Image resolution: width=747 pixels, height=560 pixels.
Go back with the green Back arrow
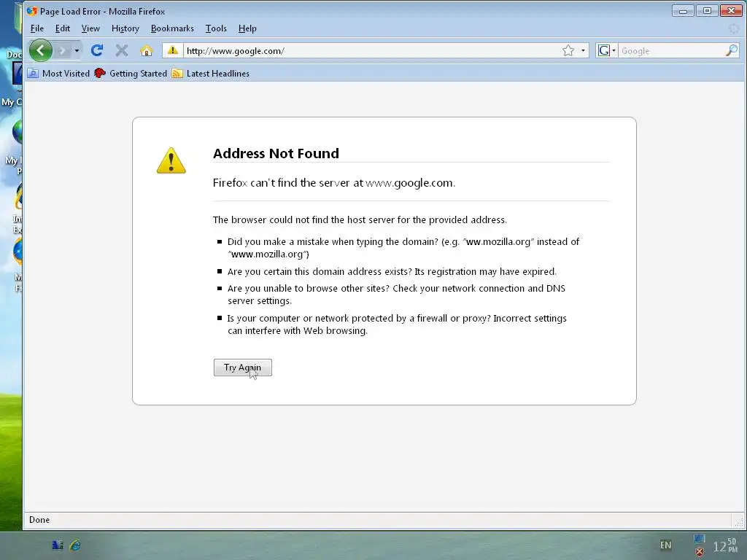coord(41,50)
